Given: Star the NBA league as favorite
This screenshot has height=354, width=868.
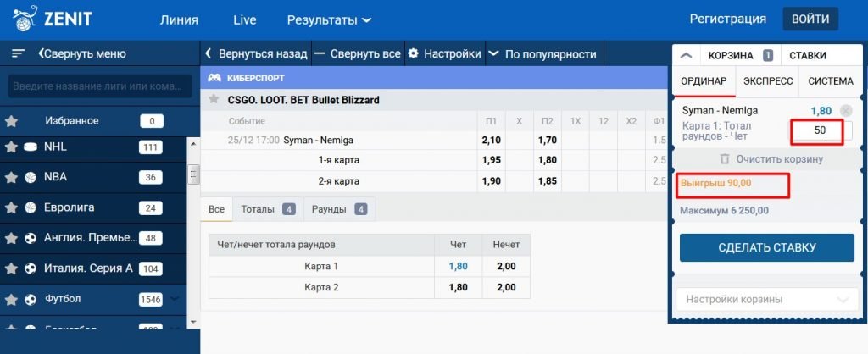Looking at the screenshot, I should pos(11,177).
